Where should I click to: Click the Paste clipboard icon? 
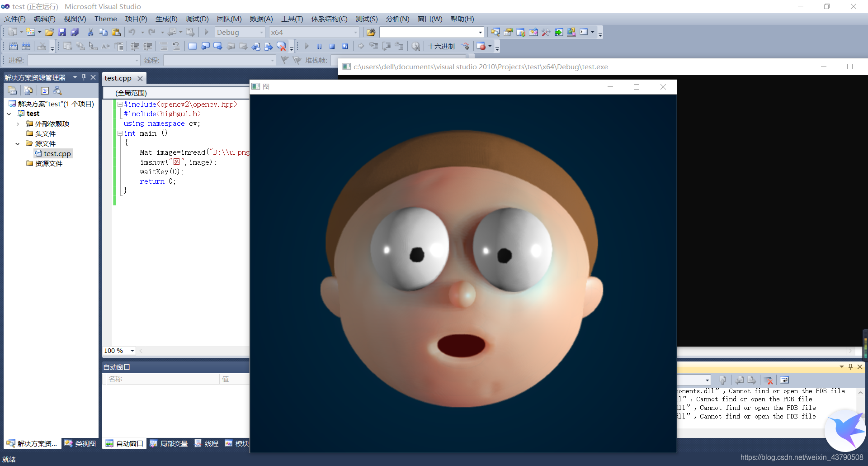tap(116, 33)
